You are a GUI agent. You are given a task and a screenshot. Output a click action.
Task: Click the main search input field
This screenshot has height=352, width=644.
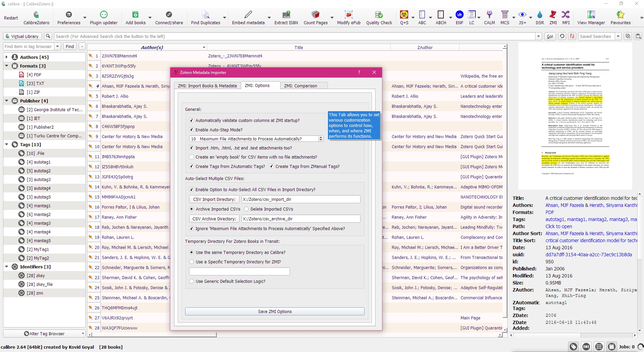click(x=295, y=36)
